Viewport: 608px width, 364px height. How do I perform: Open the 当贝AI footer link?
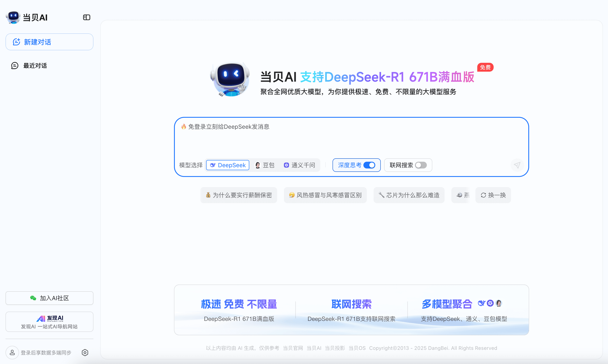(314, 348)
